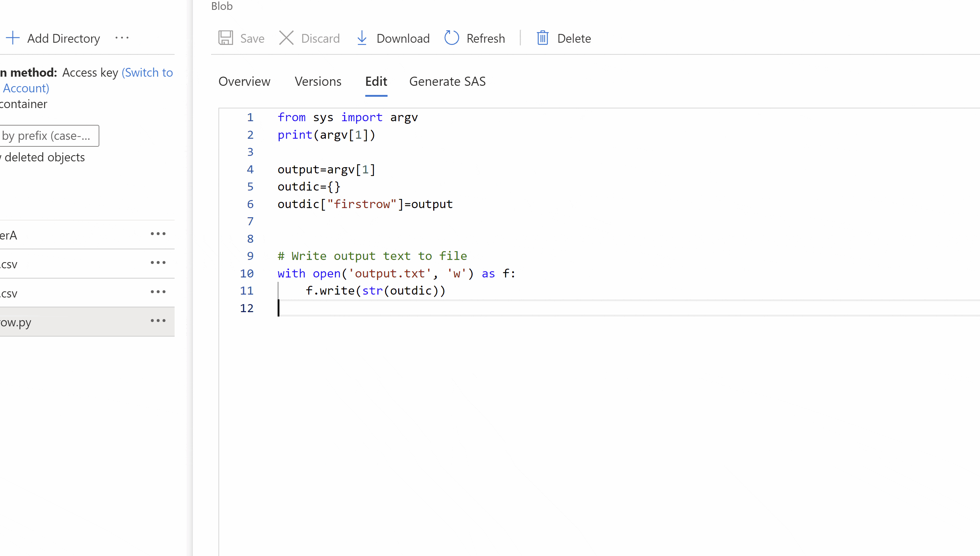Open the toolbar overflow ellipsis beside Add Directory
This screenshot has height=556, width=980.
[x=122, y=38]
